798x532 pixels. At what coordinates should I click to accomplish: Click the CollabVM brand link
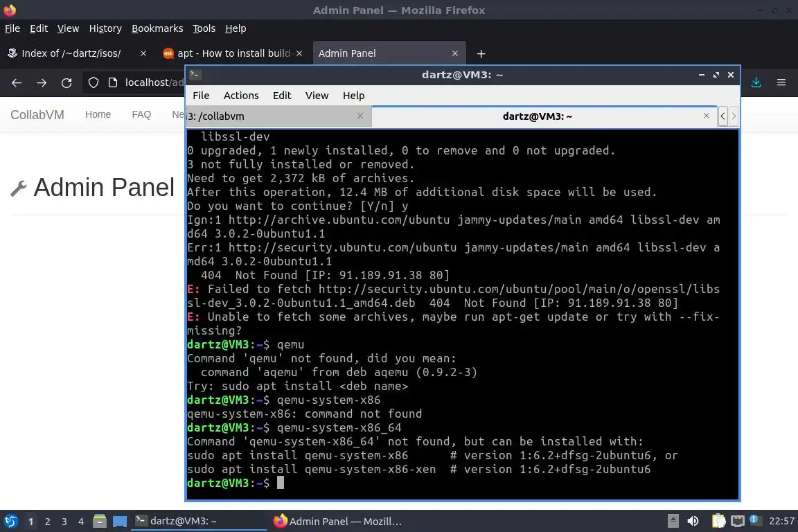tap(37, 114)
